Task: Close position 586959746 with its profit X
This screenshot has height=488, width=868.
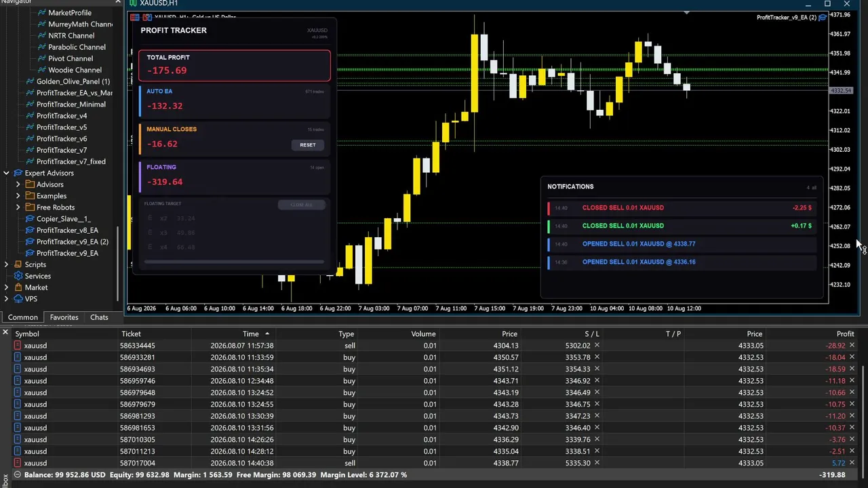Action: click(852, 381)
